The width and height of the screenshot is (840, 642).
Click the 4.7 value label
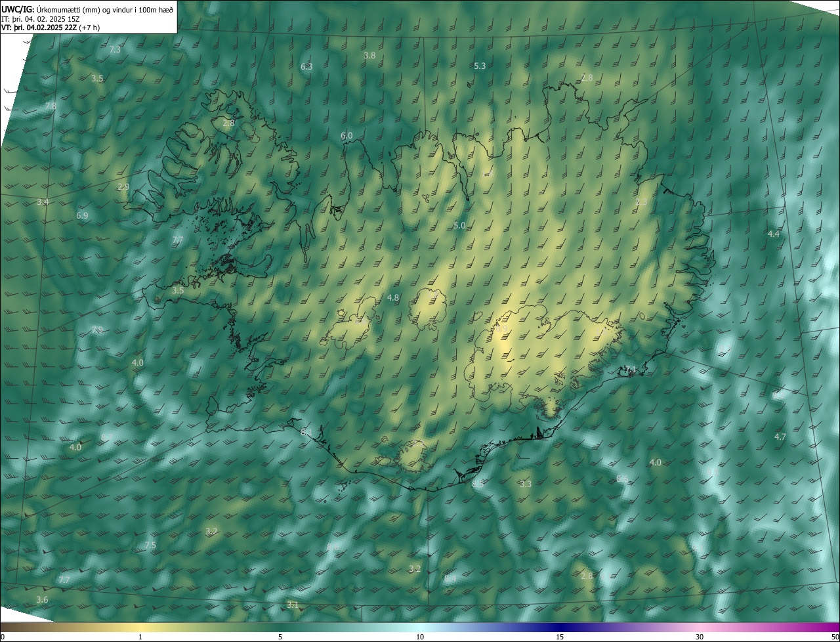click(780, 437)
